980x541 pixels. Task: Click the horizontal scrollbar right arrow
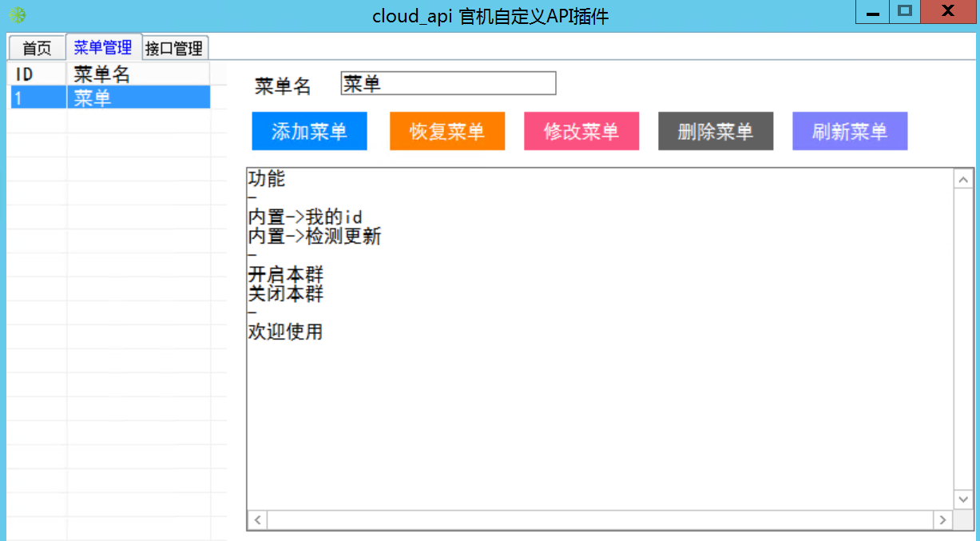[942, 520]
